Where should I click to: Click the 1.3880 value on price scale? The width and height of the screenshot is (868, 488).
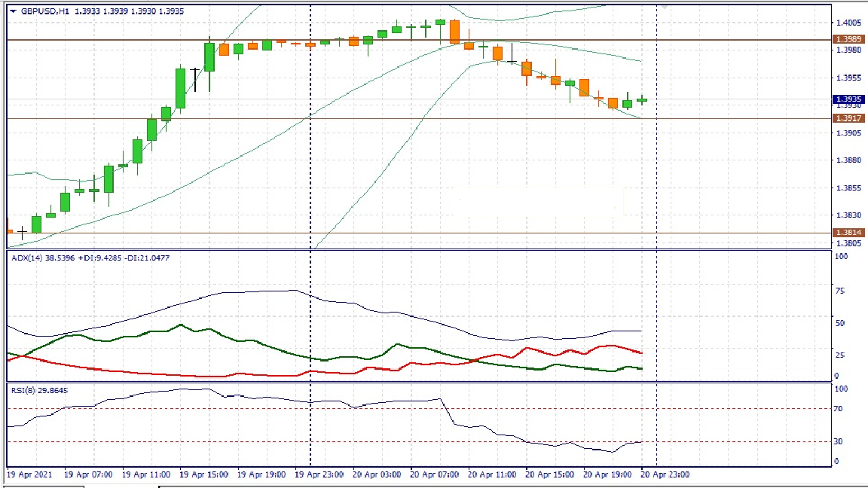[x=848, y=160]
